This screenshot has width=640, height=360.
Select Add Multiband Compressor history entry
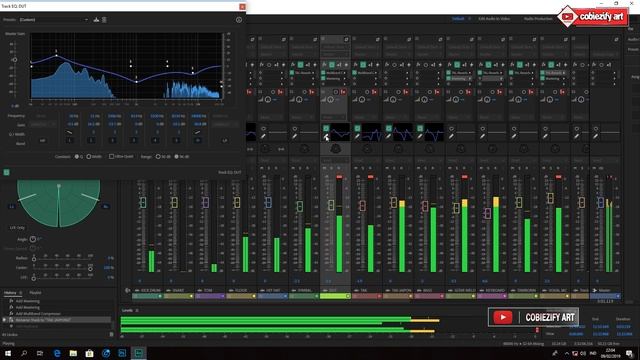38,314
